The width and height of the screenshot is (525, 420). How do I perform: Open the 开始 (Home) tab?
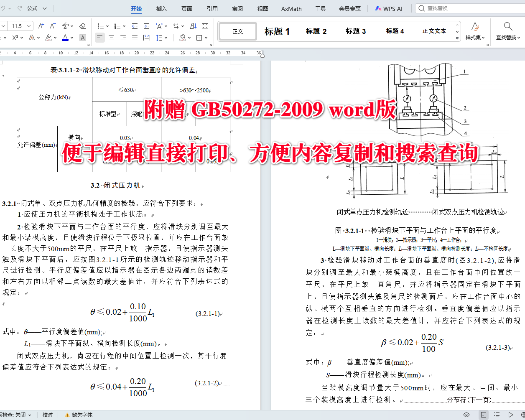[x=136, y=9]
